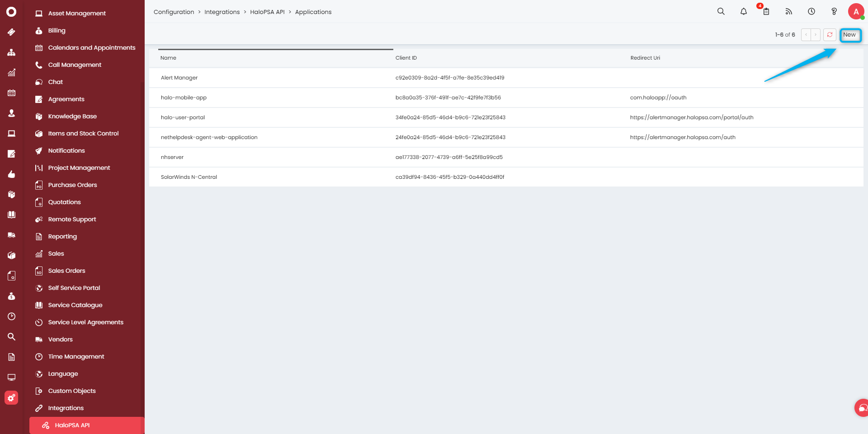Click the RSS feed icon
Viewport: 868px width, 434px height.
click(789, 12)
